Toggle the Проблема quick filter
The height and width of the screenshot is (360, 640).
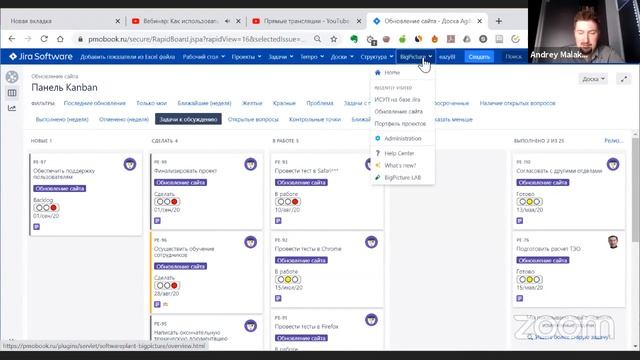(320, 103)
